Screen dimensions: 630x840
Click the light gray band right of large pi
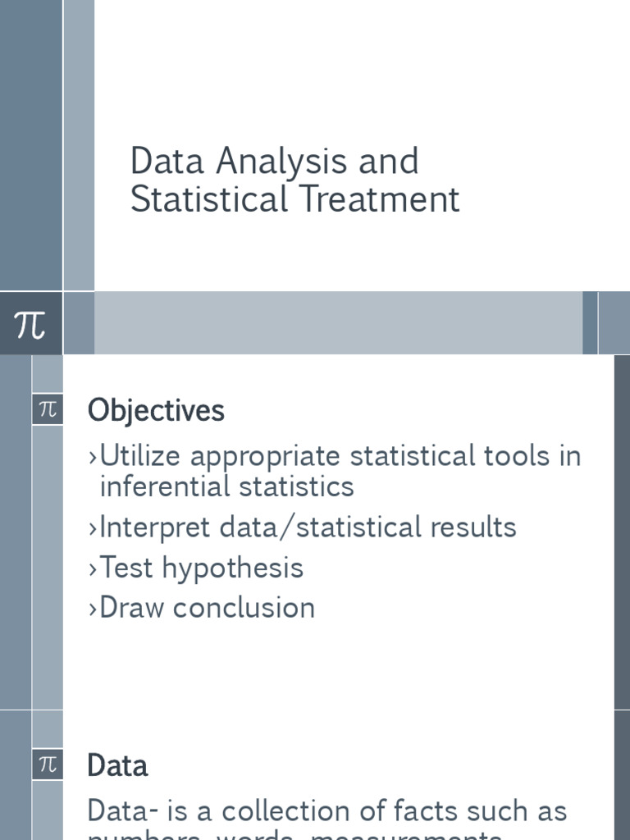point(338,323)
